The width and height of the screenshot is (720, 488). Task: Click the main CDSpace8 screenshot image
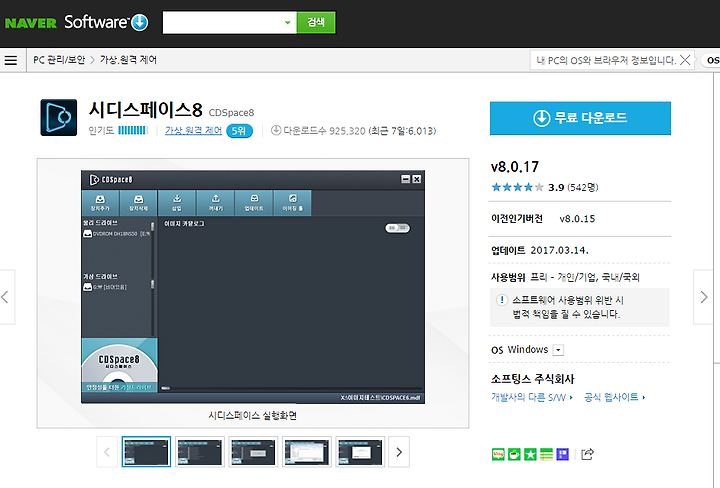pos(253,287)
